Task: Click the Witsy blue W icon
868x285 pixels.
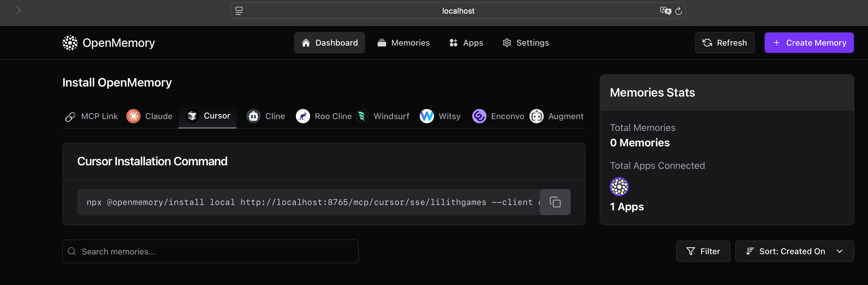Action: pyautogui.click(x=426, y=116)
